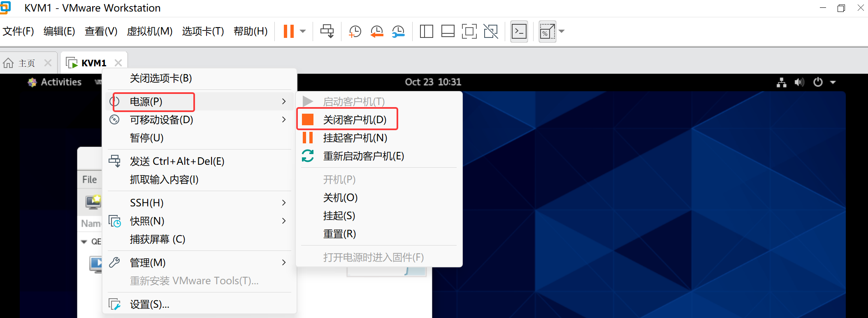Screen dimensions: 868x318
Task: Expand the 可移动设备(D) submenu
Action: [199, 119]
